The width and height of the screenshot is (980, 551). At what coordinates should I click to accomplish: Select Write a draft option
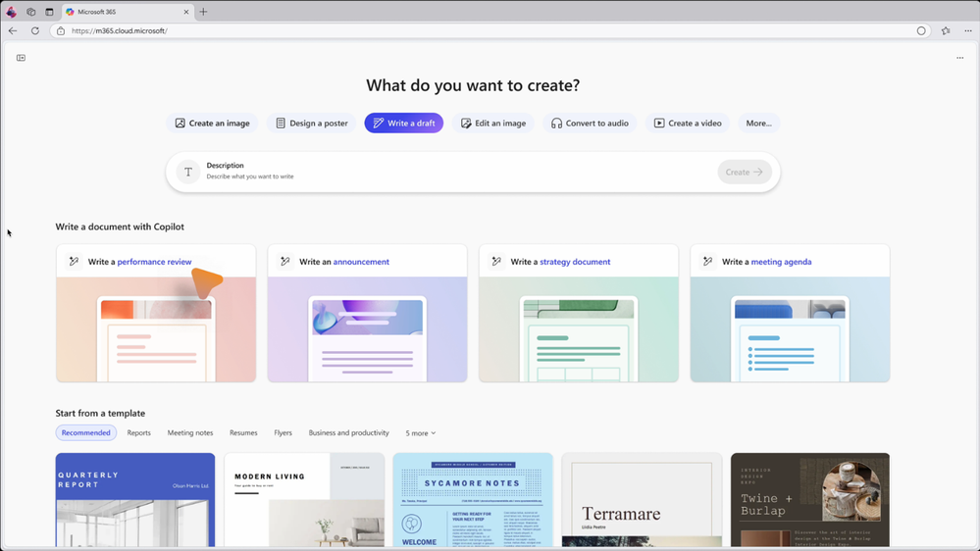pos(404,124)
